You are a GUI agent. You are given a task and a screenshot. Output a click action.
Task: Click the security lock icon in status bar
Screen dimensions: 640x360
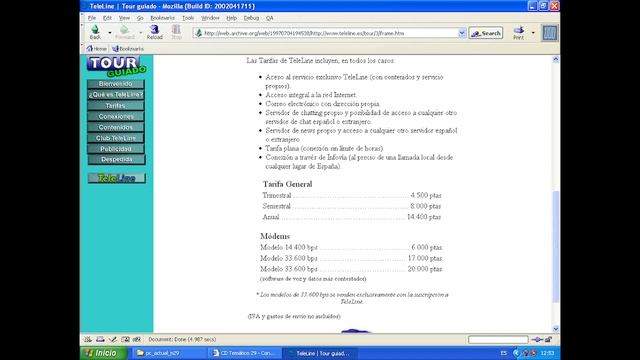[548, 340]
